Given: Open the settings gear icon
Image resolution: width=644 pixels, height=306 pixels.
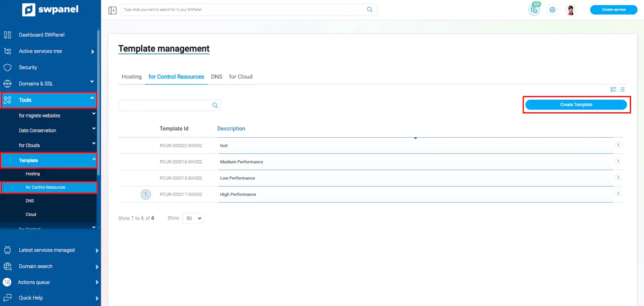Looking at the screenshot, I should pyautogui.click(x=552, y=10).
